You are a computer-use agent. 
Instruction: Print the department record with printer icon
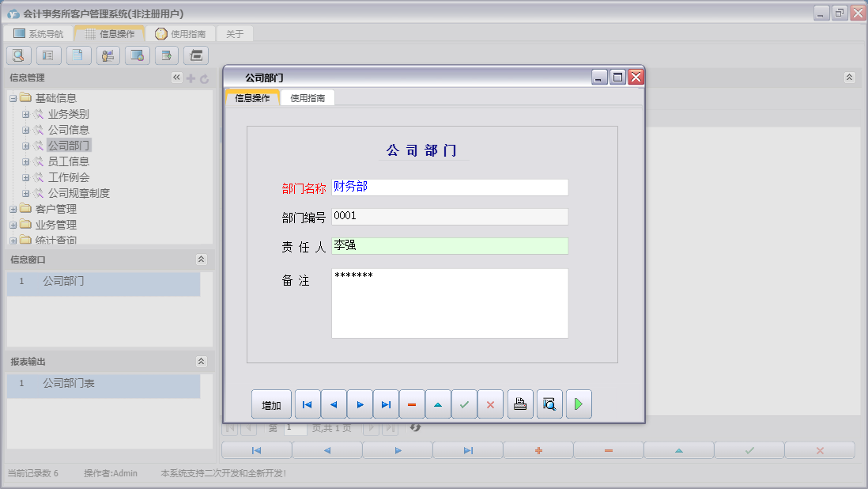click(x=520, y=404)
